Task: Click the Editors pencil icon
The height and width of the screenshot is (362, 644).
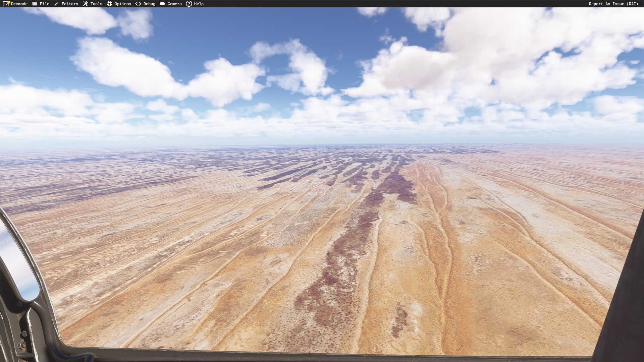Action: (56, 4)
